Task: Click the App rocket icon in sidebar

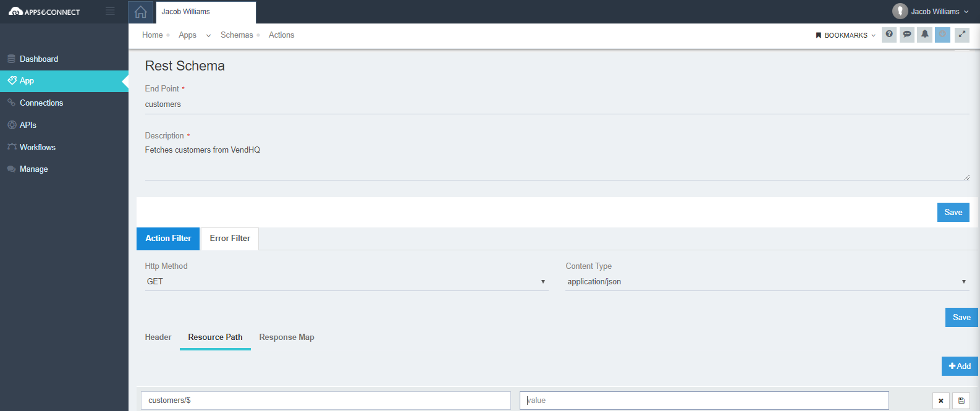Action: click(12, 80)
